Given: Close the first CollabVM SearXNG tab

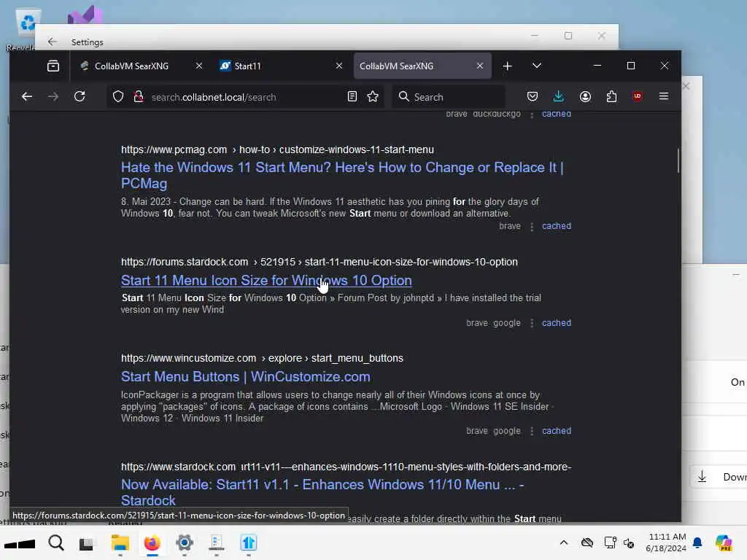Looking at the screenshot, I should pos(199,66).
